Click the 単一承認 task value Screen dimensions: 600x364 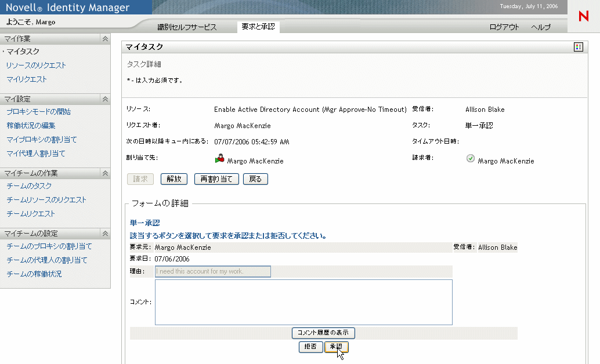479,125
